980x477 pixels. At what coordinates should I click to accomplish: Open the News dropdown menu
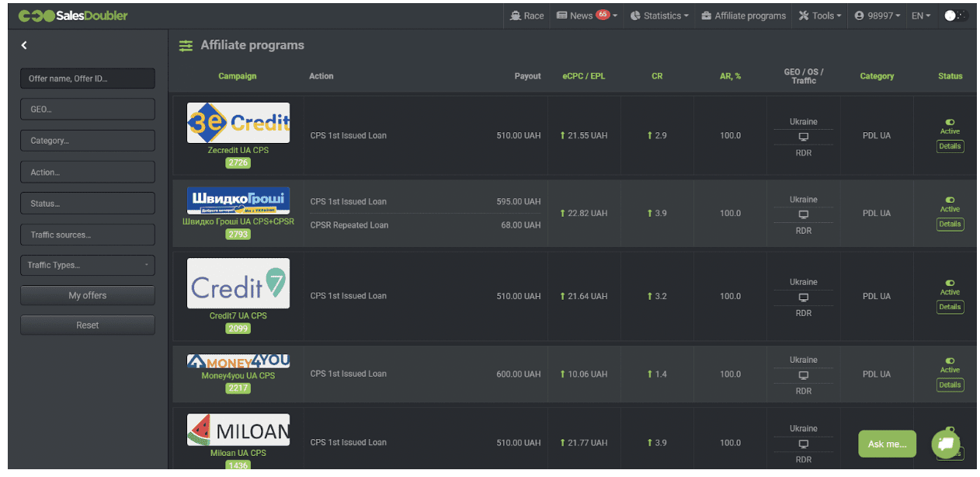587,16
